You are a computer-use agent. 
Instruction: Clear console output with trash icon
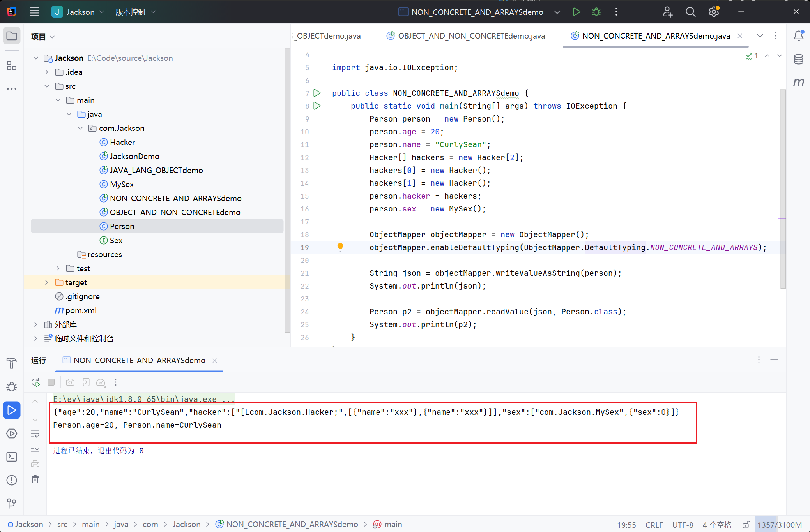coord(35,479)
